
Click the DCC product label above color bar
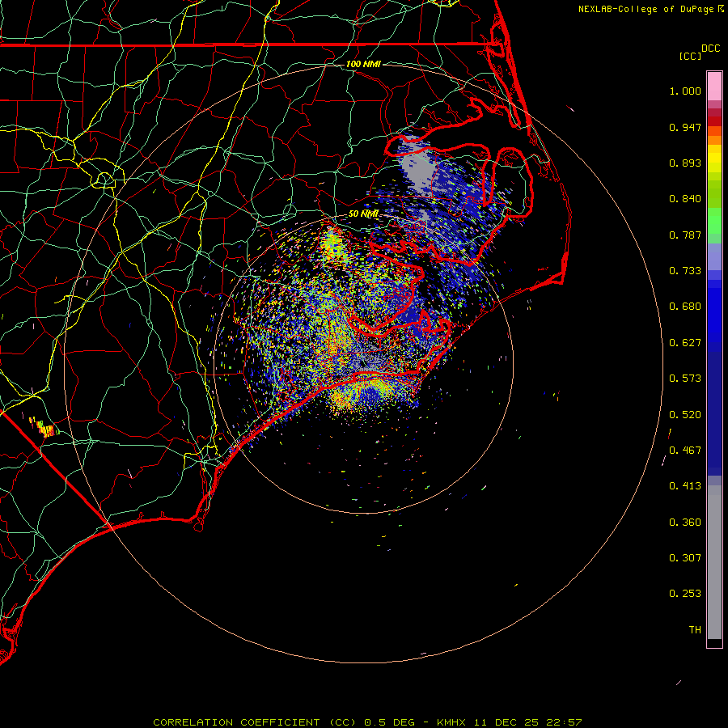[x=710, y=49]
